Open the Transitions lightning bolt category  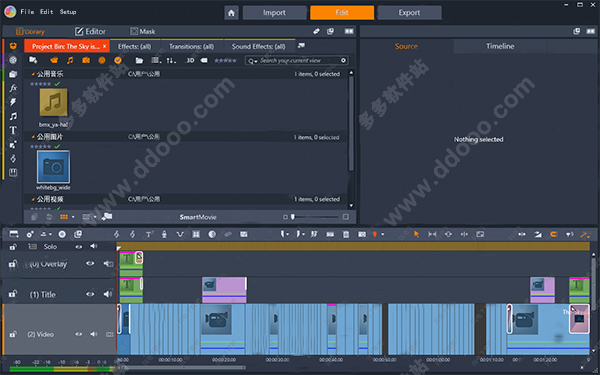13,102
